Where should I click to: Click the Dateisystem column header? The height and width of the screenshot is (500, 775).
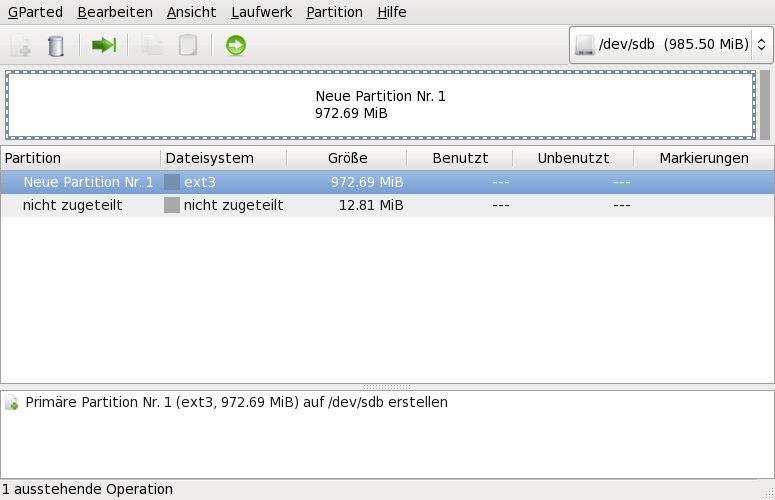[210, 158]
